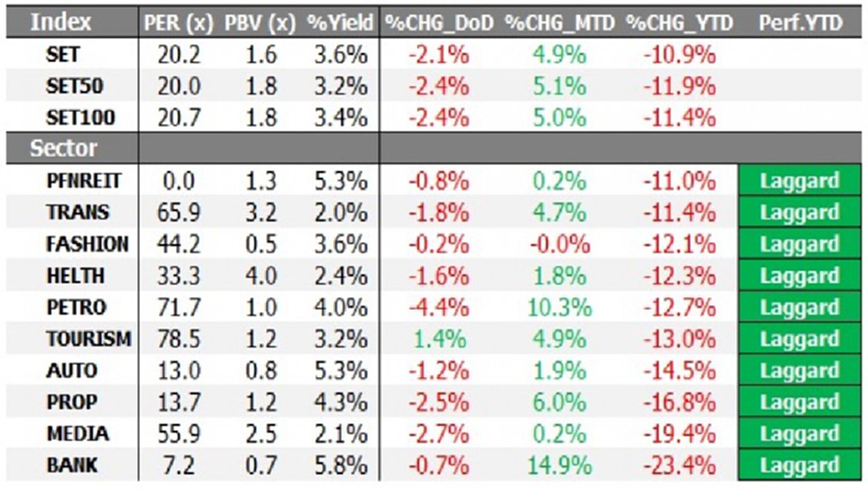This screenshot has width=868, height=489.
Task: Select the SET50 index row label
Action: [76, 86]
